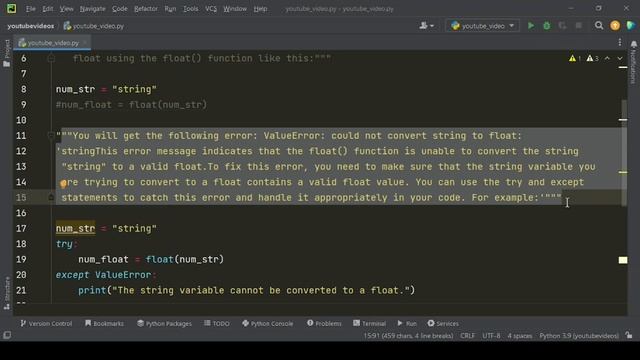This screenshot has height=360, width=640.
Task: Click the weak warning count indicator
Action: 593,58
